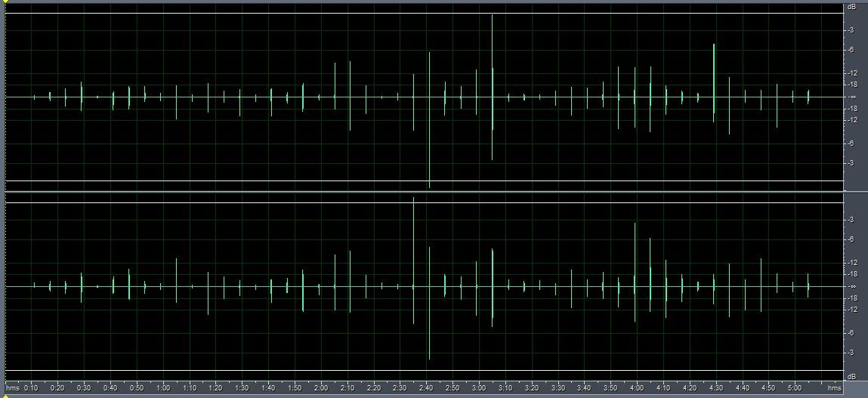Click the 1:50 time ruler mark

click(295, 389)
